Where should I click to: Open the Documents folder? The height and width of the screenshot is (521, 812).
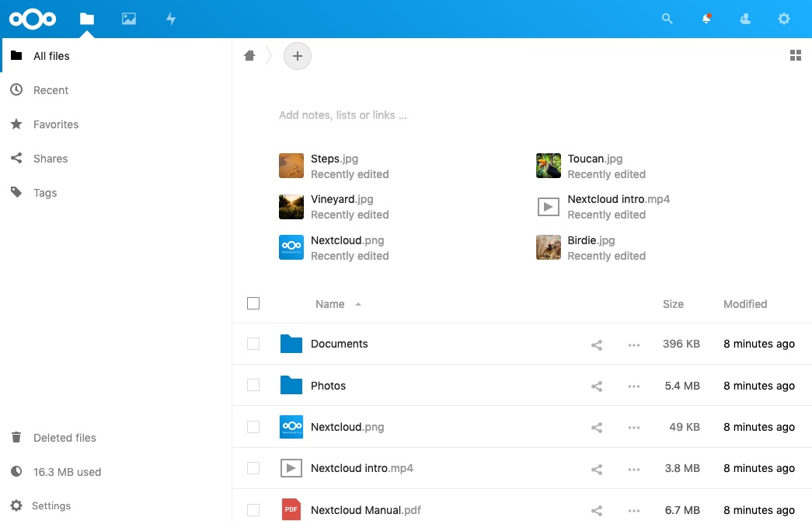tap(340, 344)
